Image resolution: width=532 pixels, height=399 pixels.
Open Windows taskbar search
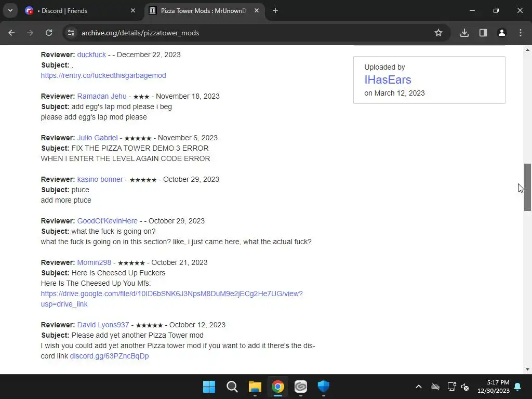pyautogui.click(x=232, y=387)
